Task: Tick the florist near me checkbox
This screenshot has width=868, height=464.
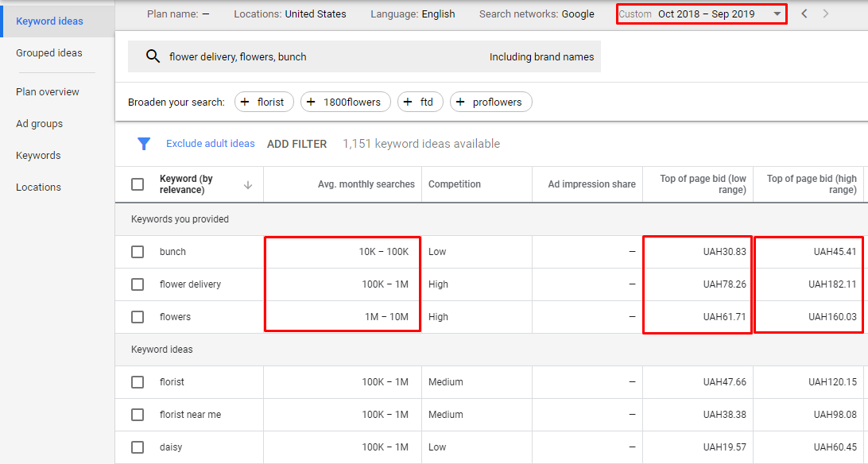Action: (x=138, y=415)
